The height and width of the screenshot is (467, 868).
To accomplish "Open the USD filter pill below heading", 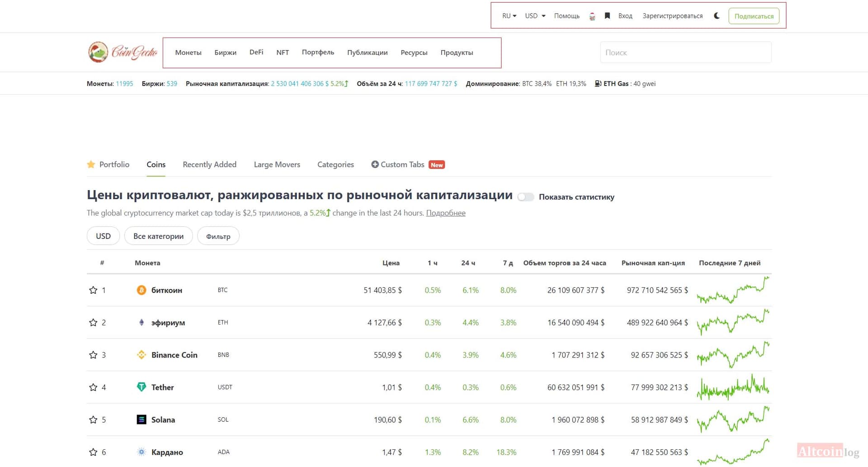I will pos(103,236).
